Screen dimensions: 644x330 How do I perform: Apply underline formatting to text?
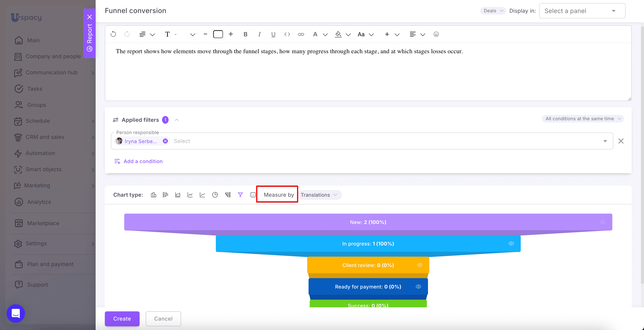[x=273, y=34]
